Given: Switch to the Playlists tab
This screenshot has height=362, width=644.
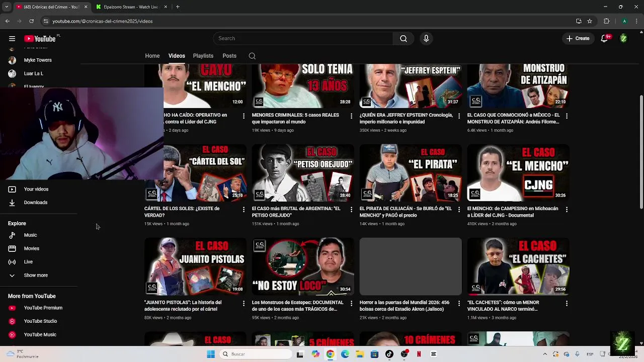Looking at the screenshot, I should pyautogui.click(x=203, y=56).
